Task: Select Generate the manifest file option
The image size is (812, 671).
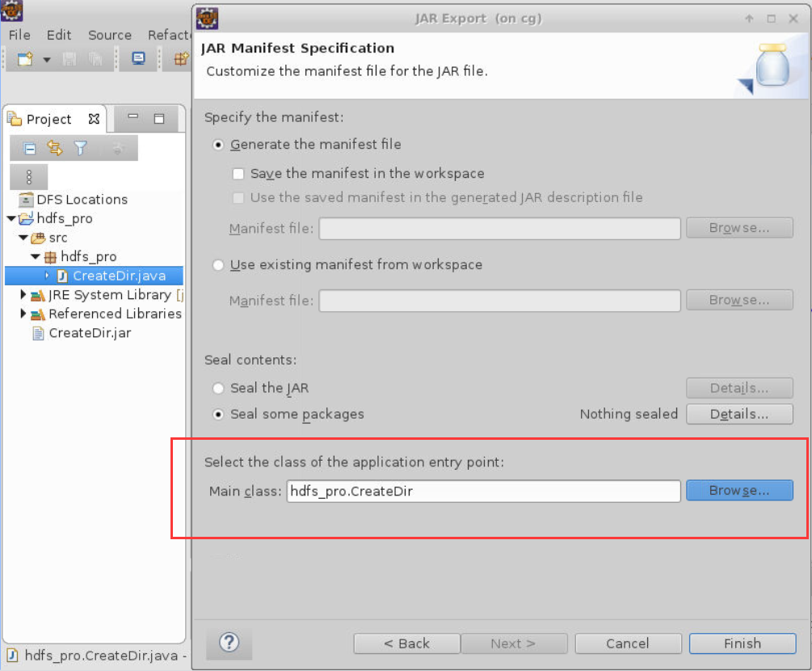Action: pyautogui.click(x=218, y=145)
